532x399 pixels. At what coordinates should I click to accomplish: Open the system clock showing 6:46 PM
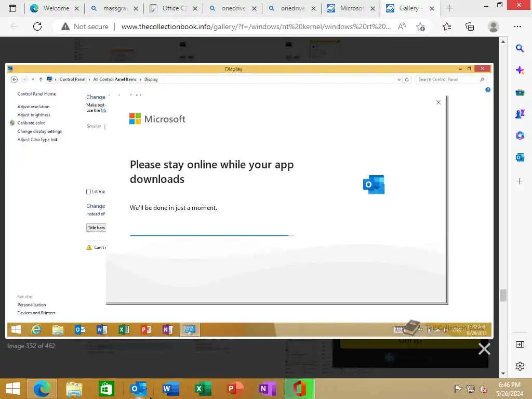pyautogui.click(x=509, y=389)
